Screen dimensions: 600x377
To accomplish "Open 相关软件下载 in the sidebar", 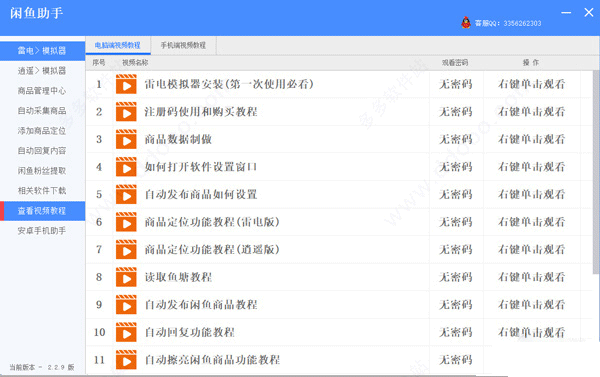I will [42, 191].
